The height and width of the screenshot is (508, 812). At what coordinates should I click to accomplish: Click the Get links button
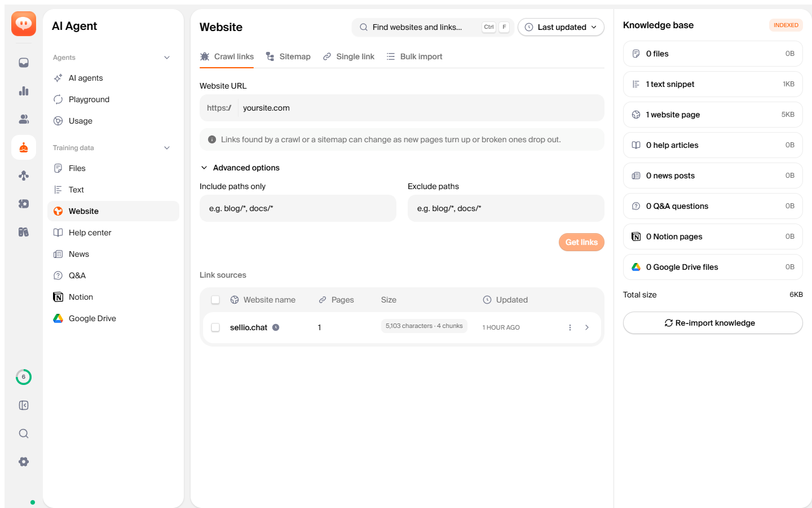pyautogui.click(x=581, y=242)
